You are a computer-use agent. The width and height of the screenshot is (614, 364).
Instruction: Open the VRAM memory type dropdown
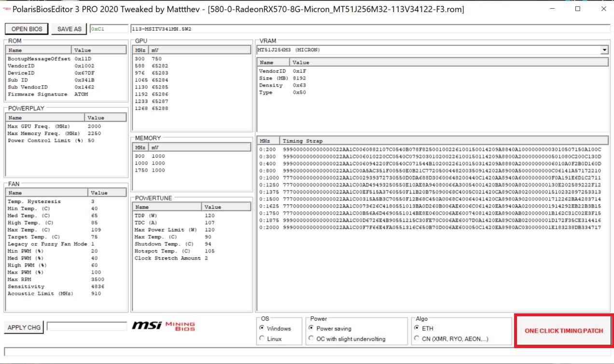604,50
